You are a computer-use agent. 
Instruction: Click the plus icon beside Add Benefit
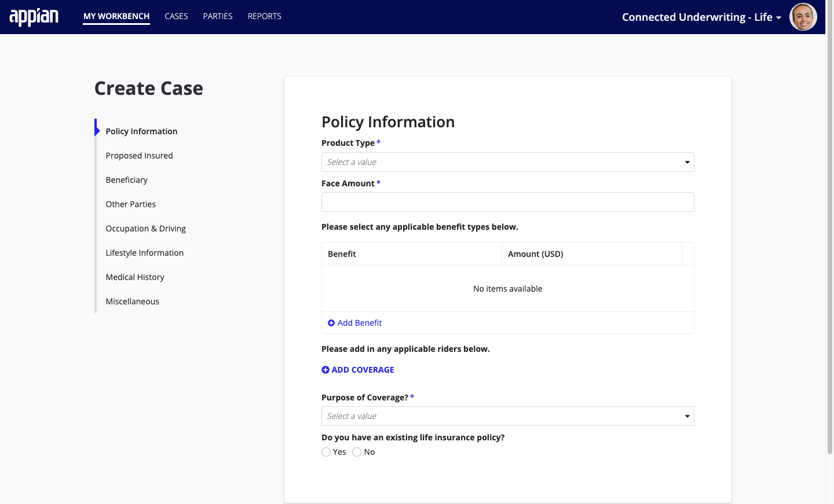click(x=331, y=323)
